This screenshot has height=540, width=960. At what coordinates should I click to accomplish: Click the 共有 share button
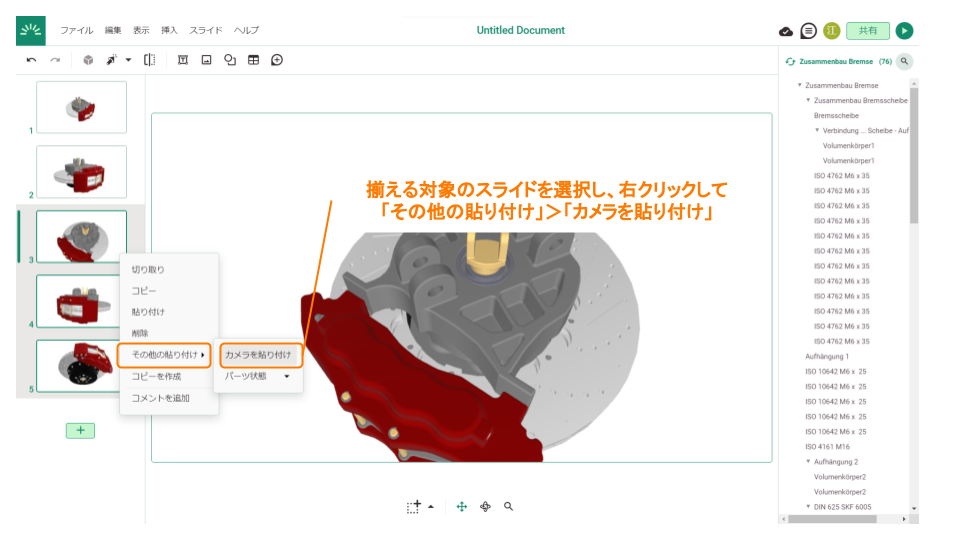click(868, 31)
